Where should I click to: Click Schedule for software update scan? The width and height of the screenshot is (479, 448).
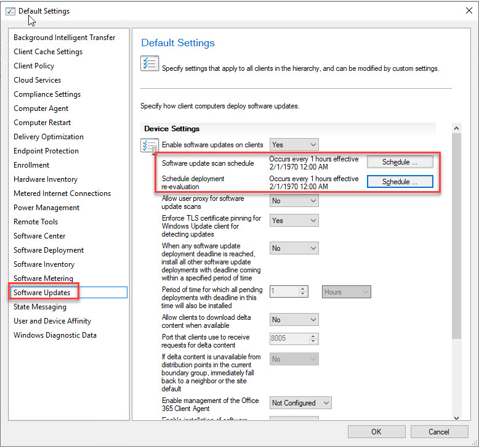point(400,162)
